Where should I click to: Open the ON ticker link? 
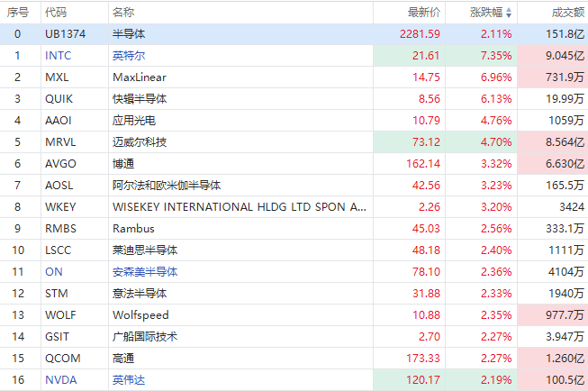[x=54, y=272]
